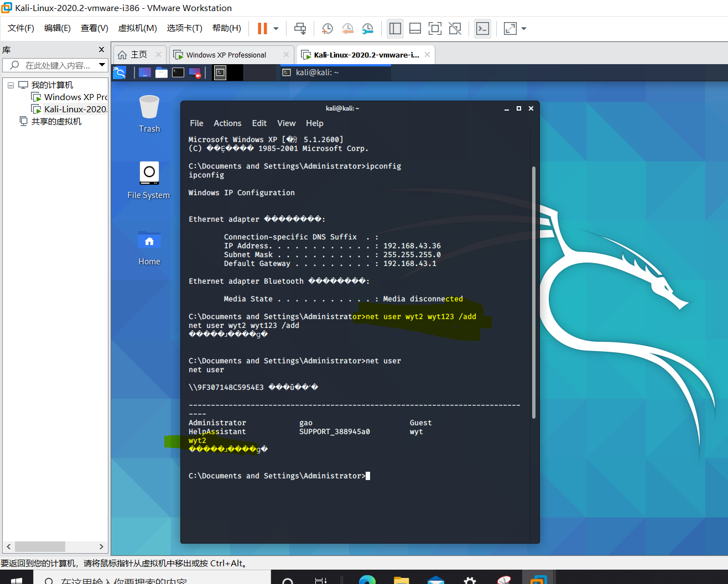Screen dimensions: 728x584
Task: Open the terminal File menu
Action: pyautogui.click(x=196, y=123)
